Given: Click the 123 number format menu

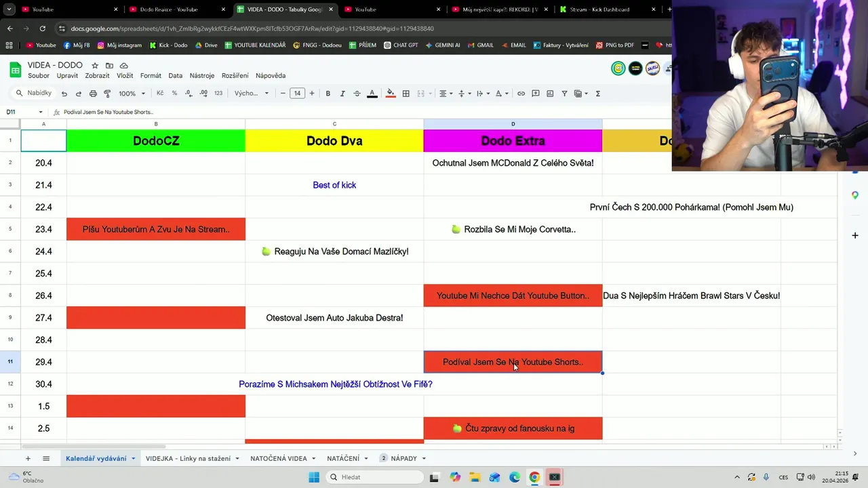Looking at the screenshot, I should 218,94.
